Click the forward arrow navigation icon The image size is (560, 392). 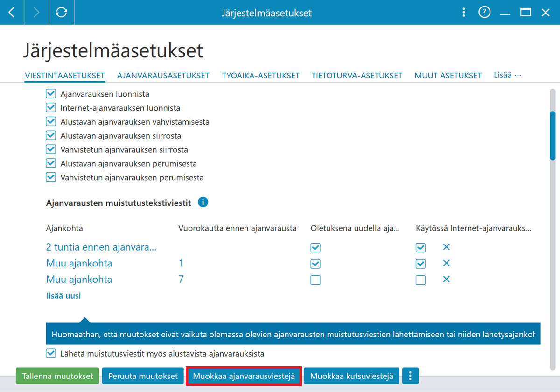pos(36,13)
